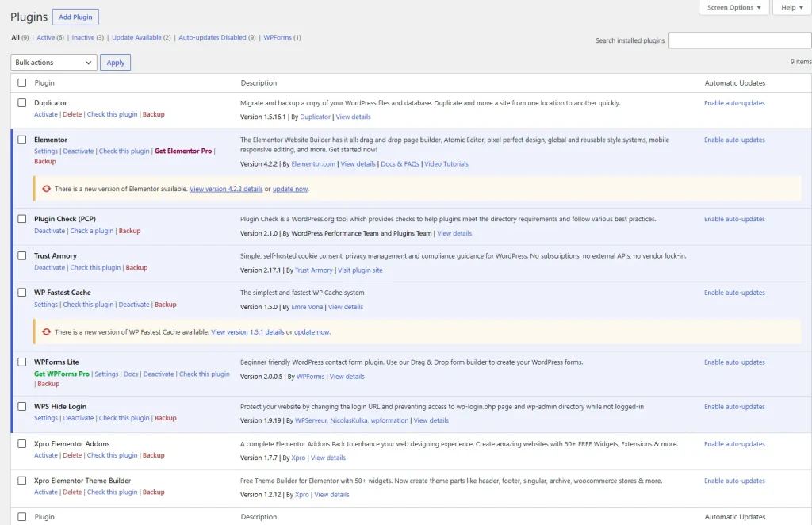Enable auto-updates for WPS Hide Login
This screenshot has width=812, height=525.
coord(734,407)
